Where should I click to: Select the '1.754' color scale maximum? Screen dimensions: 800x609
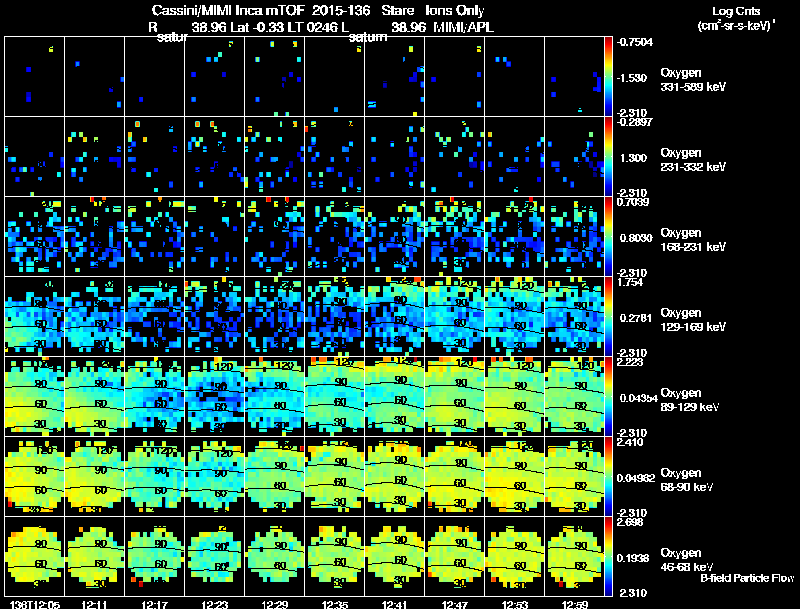pyautogui.click(x=630, y=282)
